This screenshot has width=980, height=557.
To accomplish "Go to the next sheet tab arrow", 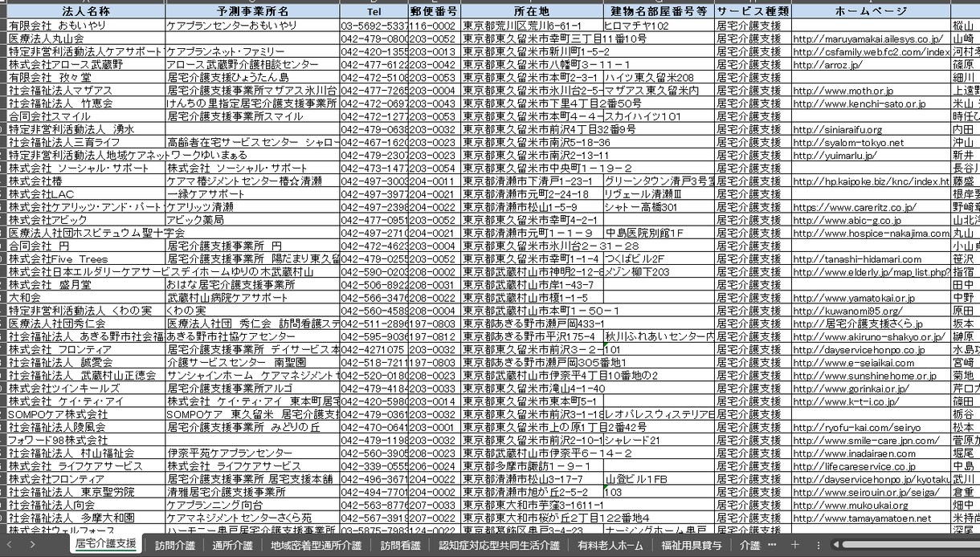I will click(x=32, y=545).
